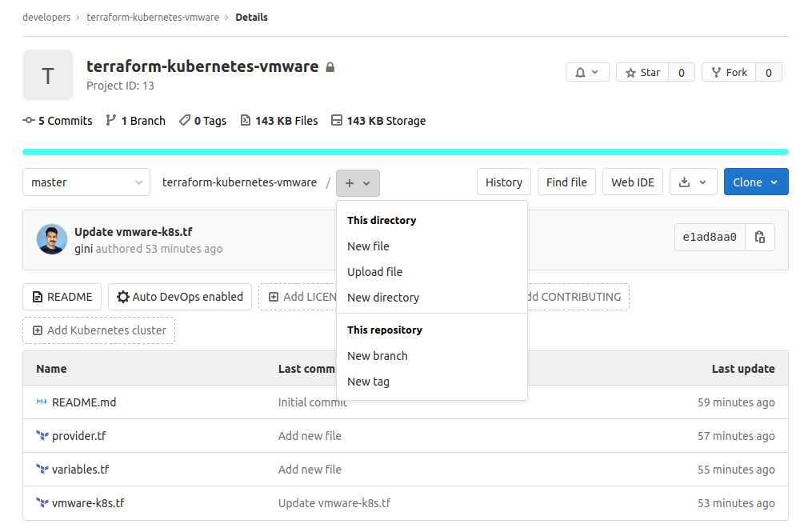Select the Terraform icon beside provider.tf
The height and width of the screenshot is (528, 812).
coord(41,436)
